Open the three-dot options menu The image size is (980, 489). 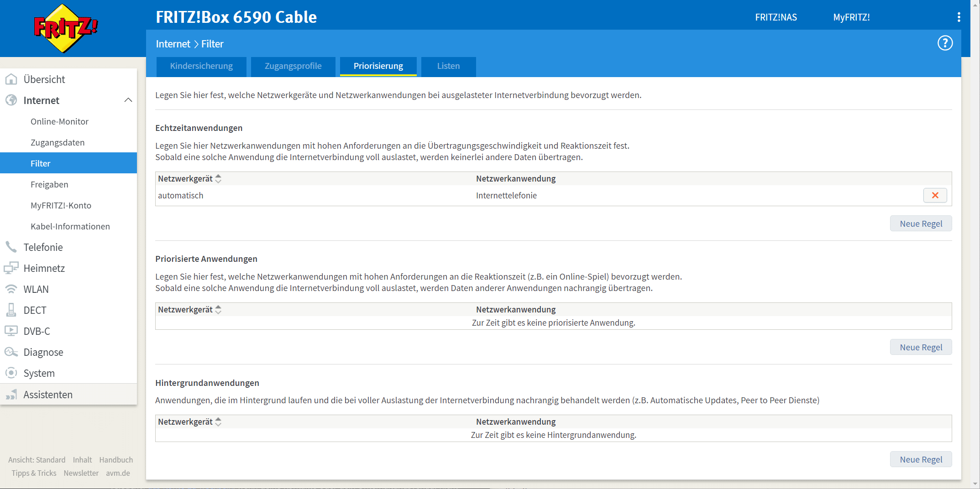coord(959,17)
